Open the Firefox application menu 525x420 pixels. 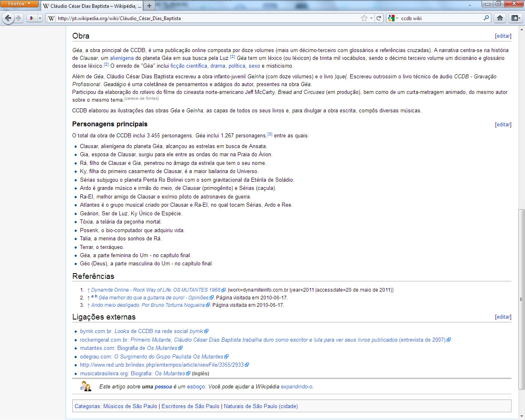click(x=19, y=4)
